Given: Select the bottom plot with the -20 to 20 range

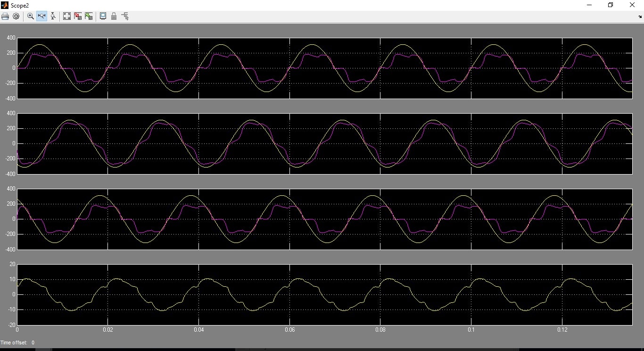Looking at the screenshot, I should click(x=324, y=294).
